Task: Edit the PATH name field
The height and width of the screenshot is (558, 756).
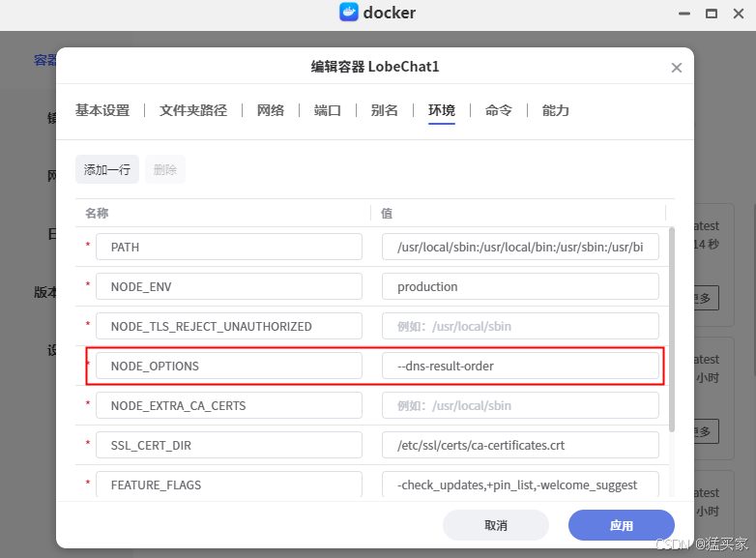Action: coord(229,247)
